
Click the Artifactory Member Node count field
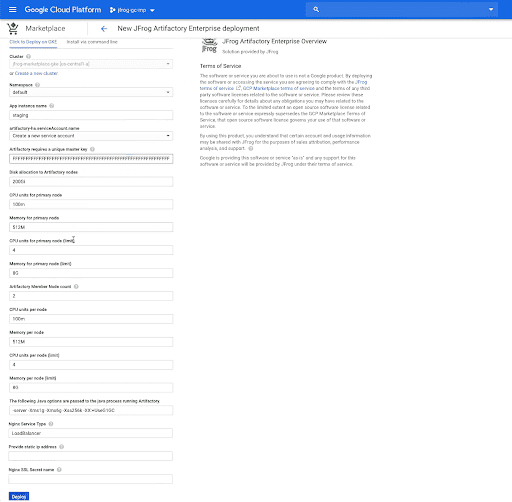[x=91, y=296]
